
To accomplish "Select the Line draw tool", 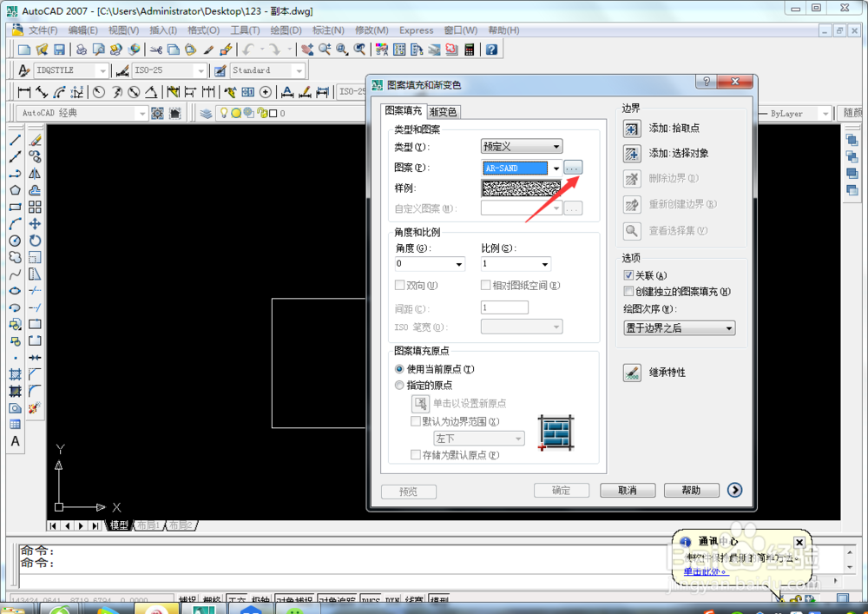I will pos(15,140).
